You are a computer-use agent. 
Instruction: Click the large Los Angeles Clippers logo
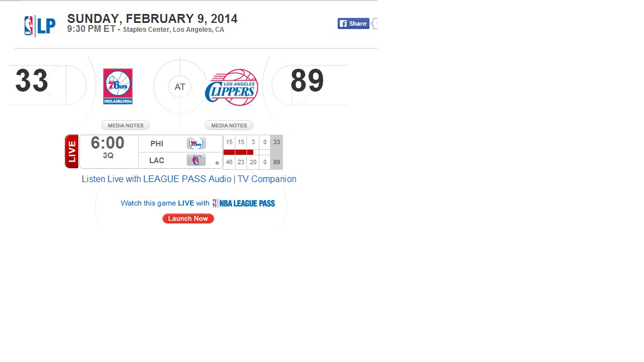click(231, 87)
